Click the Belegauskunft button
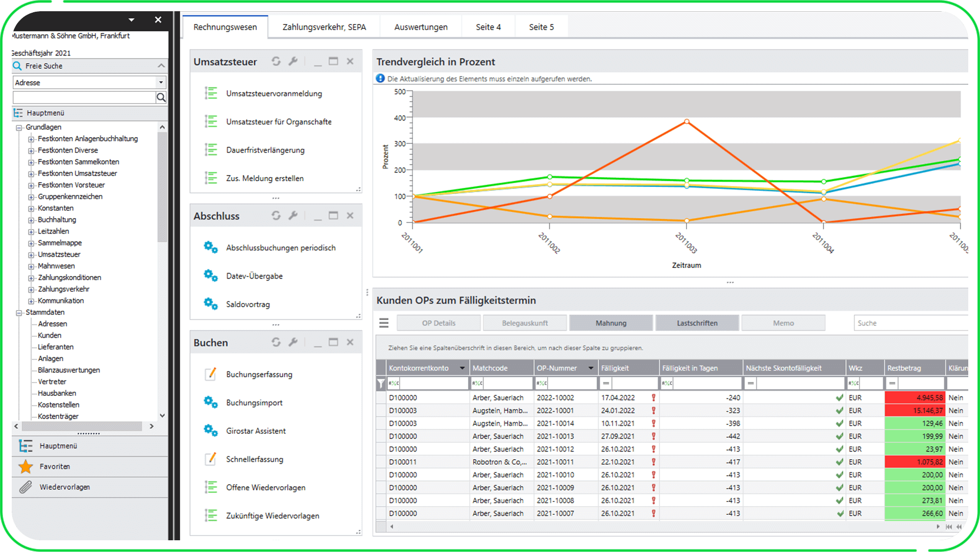This screenshot has width=980, height=552. 525,323
